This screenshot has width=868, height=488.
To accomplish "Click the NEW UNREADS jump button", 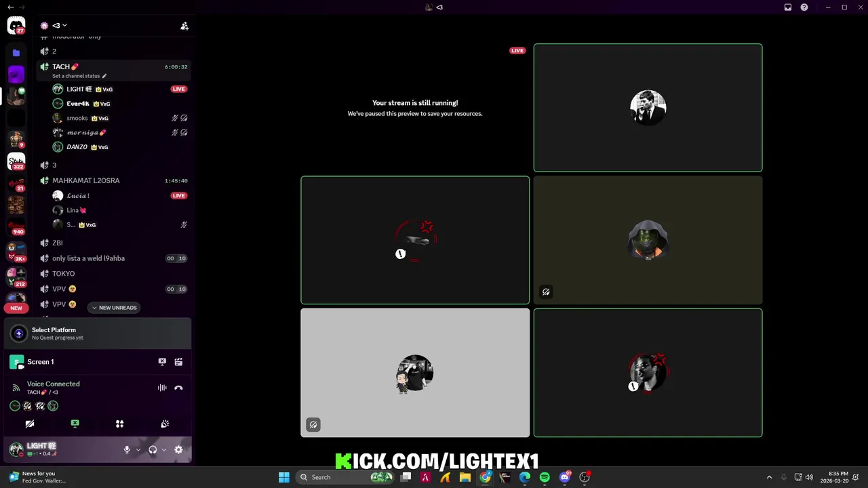I will tap(115, 308).
